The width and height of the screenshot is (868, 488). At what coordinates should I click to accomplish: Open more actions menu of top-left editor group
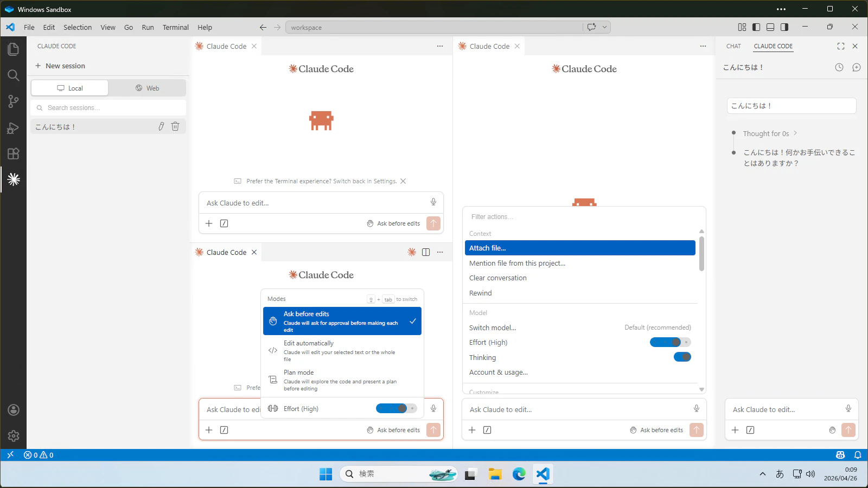(440, 46)
